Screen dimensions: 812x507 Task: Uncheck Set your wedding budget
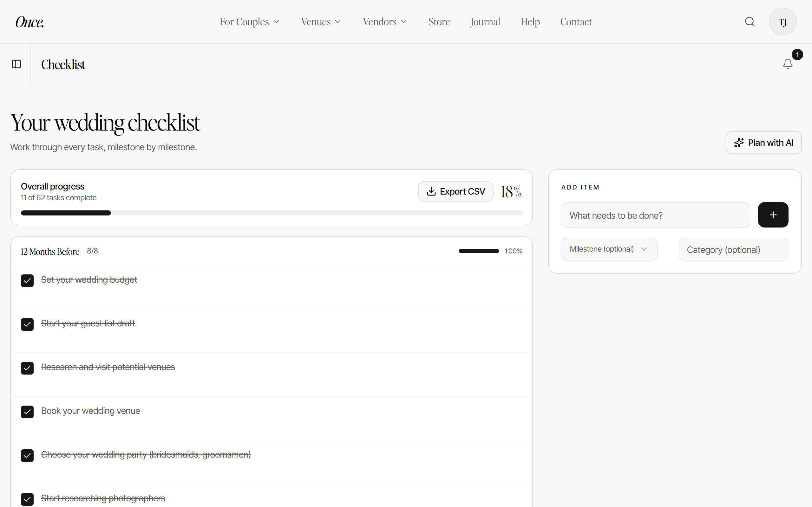tap(27, 281)
